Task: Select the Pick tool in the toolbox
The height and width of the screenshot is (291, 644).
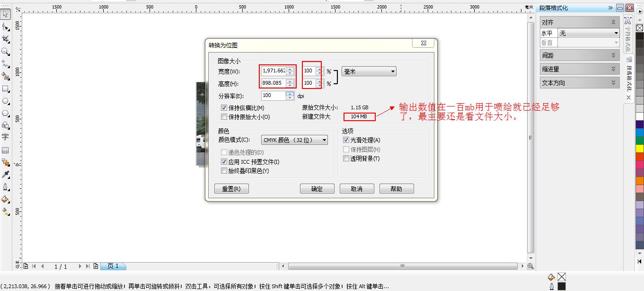Action: tap(6, 14)
